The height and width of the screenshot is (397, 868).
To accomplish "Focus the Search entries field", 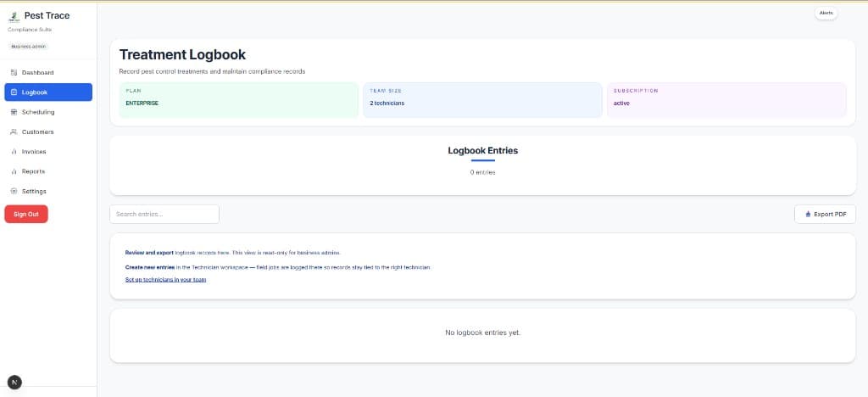I will (x=164, y=215).
